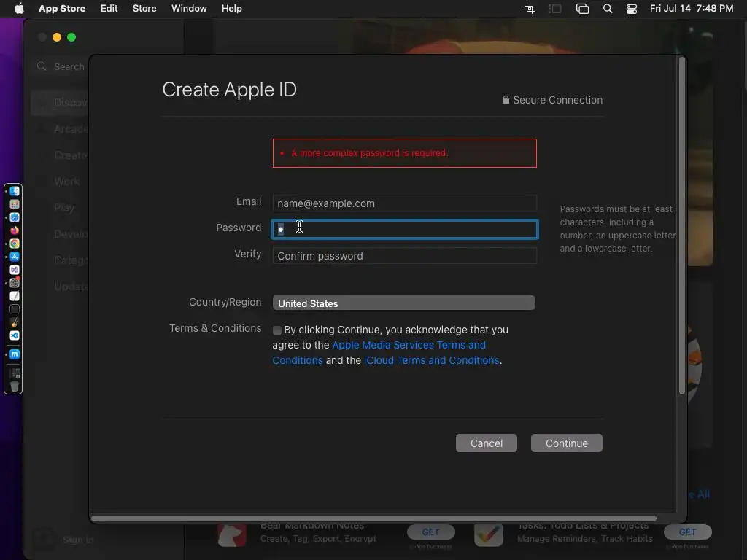Open Control Center in the menu bar
Viewport: 747px width, 560px height.
coord(632,9)
